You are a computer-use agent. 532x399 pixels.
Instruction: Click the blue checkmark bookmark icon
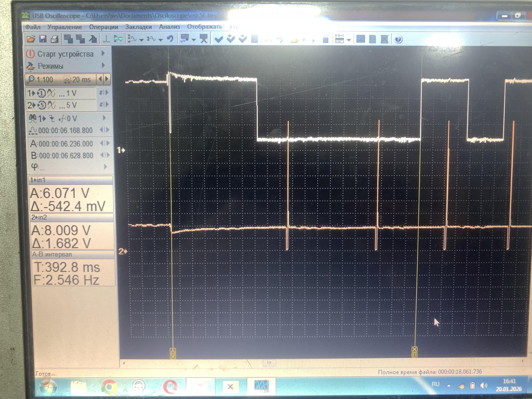219,39
